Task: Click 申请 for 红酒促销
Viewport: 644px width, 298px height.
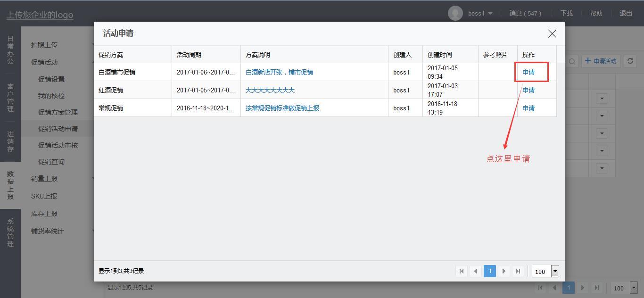Action: tap(528, 90)
